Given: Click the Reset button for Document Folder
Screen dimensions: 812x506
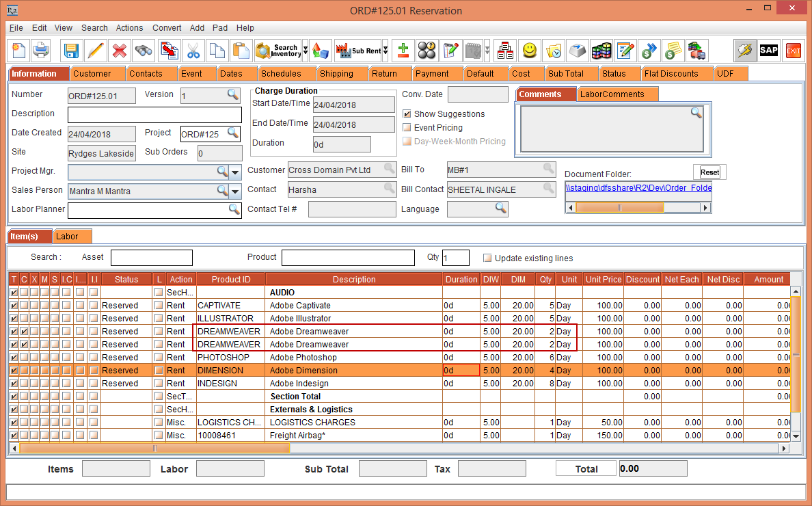Looking at the screenshot, I should pos(709,172).
